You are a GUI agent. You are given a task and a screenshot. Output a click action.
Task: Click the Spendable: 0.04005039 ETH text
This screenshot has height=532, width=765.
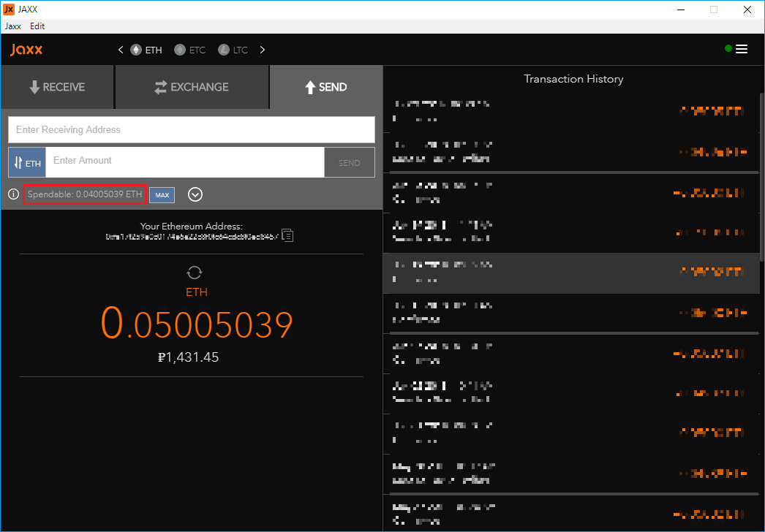85,194
